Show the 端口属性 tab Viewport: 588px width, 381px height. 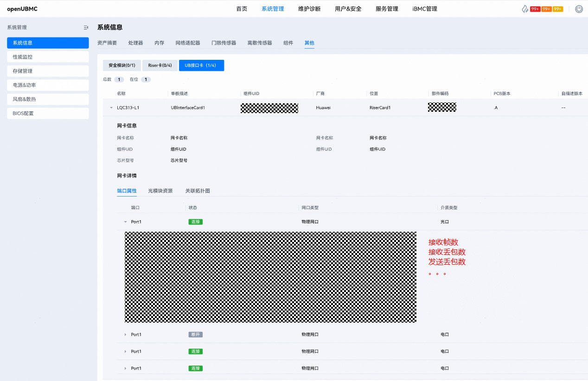[x=127, y=190]
